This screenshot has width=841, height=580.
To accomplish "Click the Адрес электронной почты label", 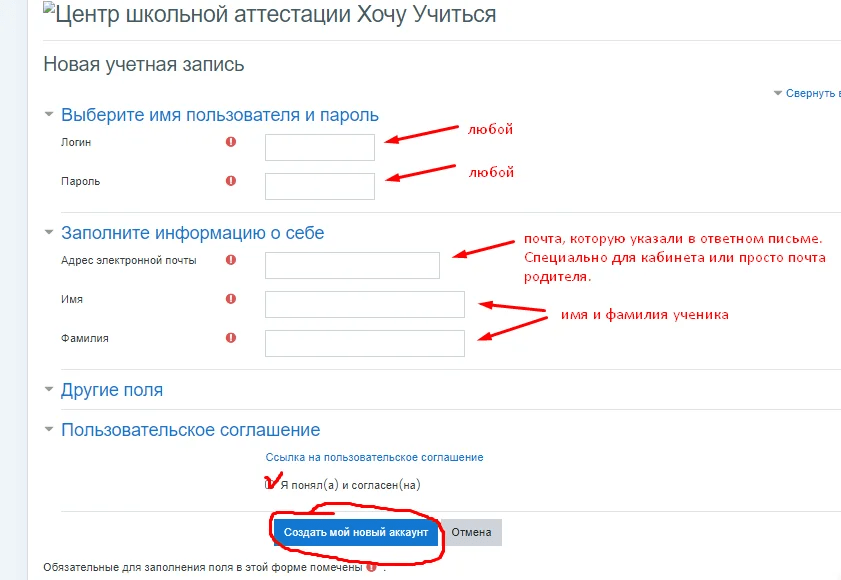I will pyautogui.click(x=129, y=260).
